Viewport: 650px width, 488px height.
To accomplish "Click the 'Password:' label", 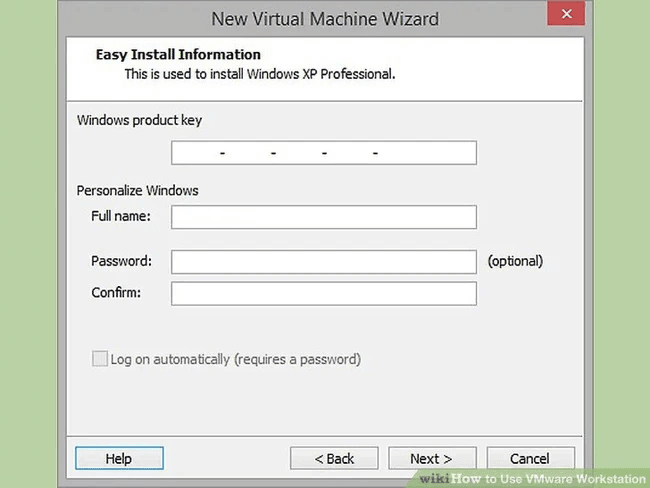I will pos(121,261).
